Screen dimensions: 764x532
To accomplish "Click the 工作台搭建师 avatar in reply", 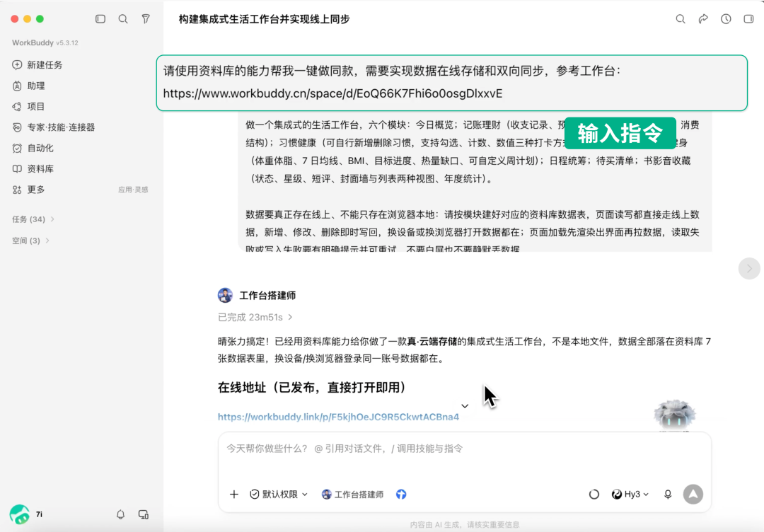I will pos(225,295).
